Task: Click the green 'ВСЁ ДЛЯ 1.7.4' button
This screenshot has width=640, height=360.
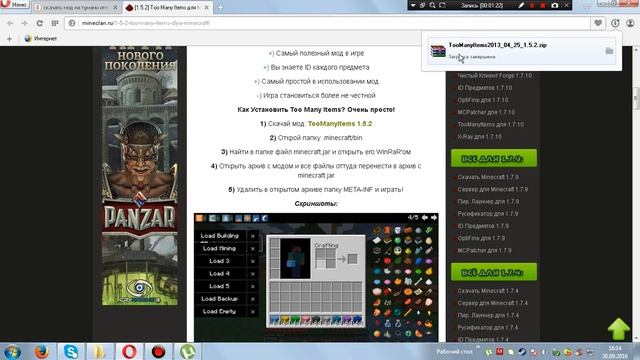Action: pyautogui.click(x=494, y=272)
